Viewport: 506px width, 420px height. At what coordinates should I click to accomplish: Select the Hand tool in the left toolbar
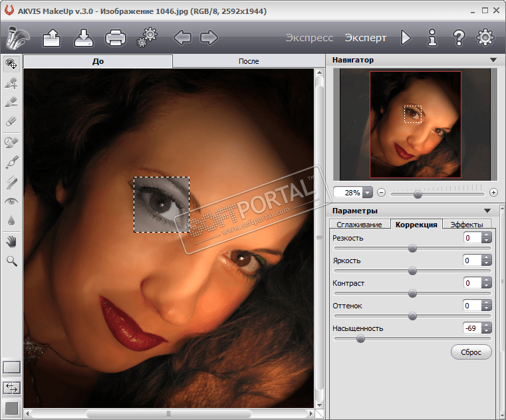coord(11,241)
